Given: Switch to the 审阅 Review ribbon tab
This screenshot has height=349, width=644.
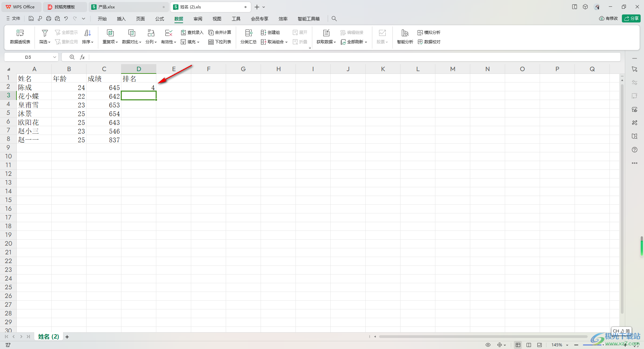Looking at the screenshot, I should 198,19.
